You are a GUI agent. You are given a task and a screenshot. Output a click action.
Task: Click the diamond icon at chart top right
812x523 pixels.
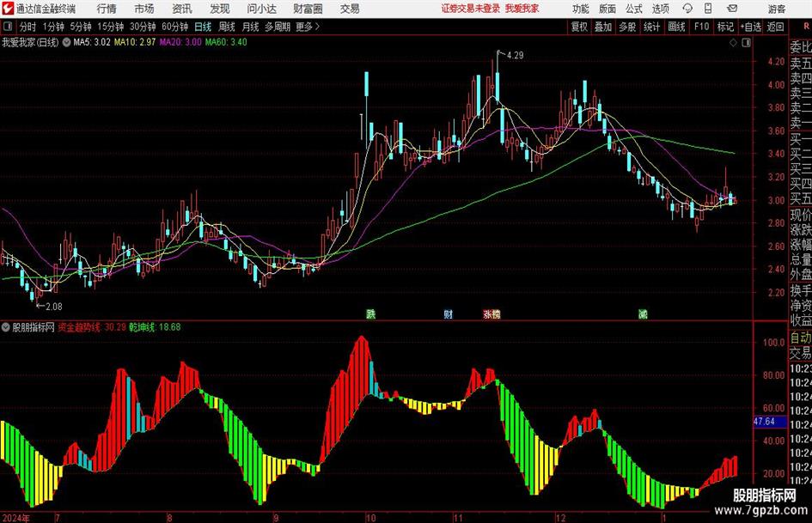(x=733, y=43)
